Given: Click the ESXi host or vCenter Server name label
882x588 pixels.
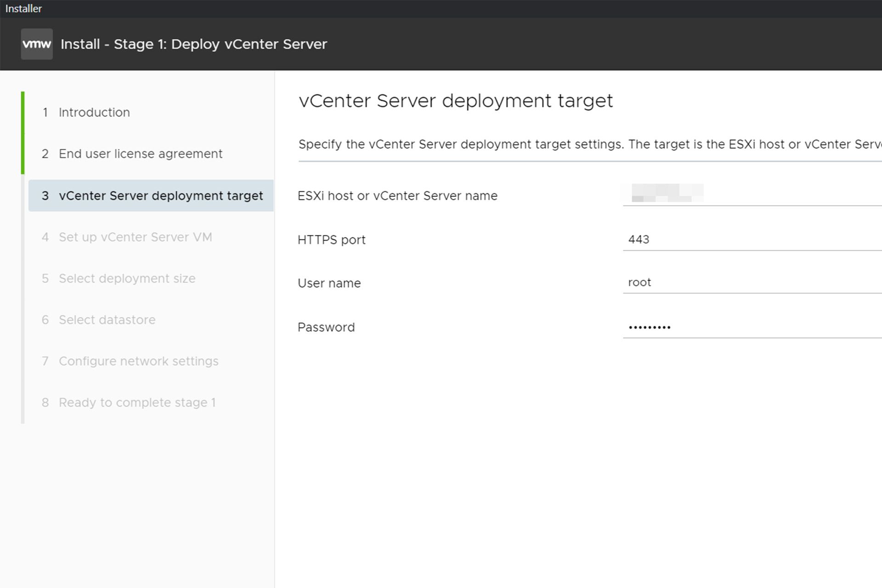Looking at the screenshot, I should pyautogui.click(x=397, y=196).
